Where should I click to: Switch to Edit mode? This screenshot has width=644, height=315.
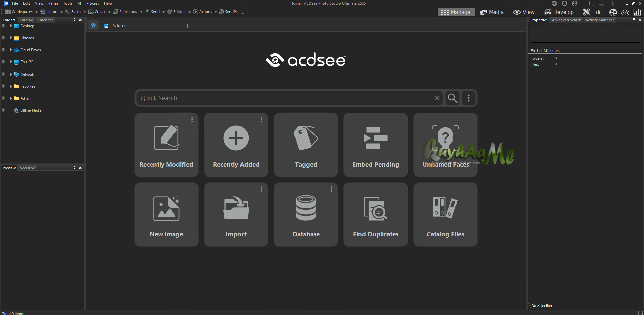593,12
